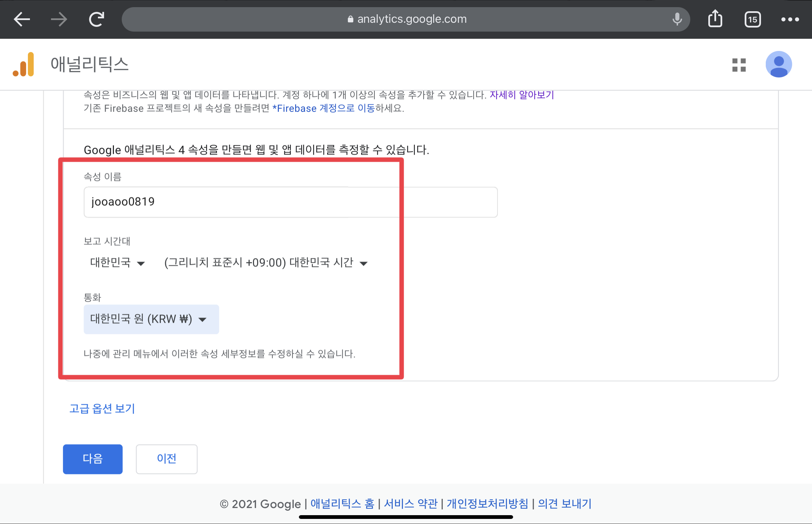812x524 pixels.
Task: Open the share sheet icon
Action: [715, 19]
